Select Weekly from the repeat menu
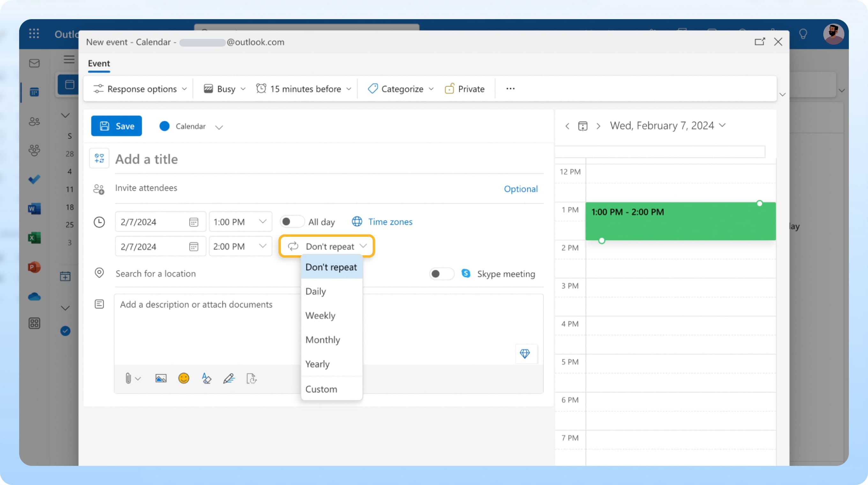 point(320,316)
